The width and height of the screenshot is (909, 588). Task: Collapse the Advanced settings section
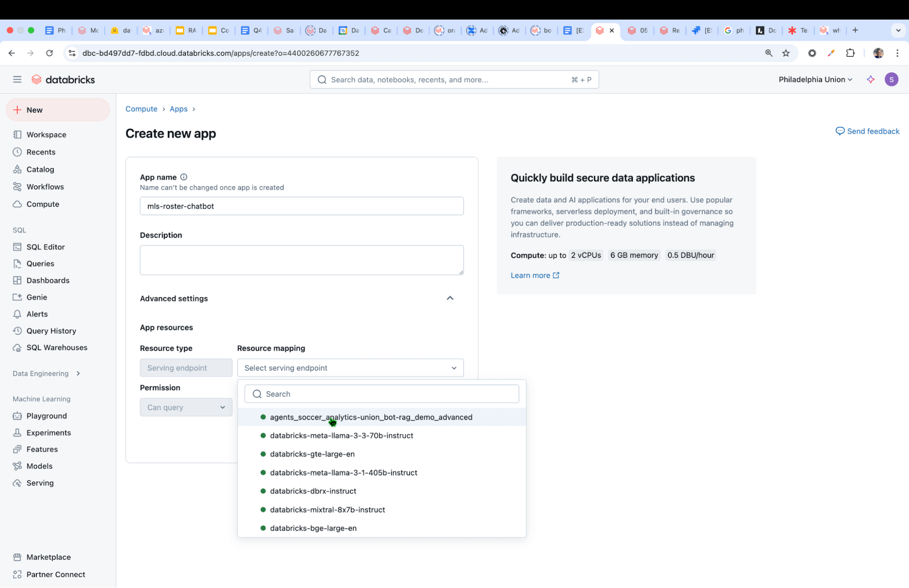click(x=450, y=298)
